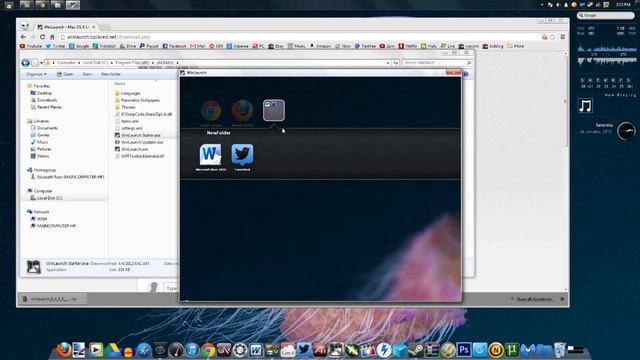Open Adobe Illustrator from the dock

tap(320, 350)
